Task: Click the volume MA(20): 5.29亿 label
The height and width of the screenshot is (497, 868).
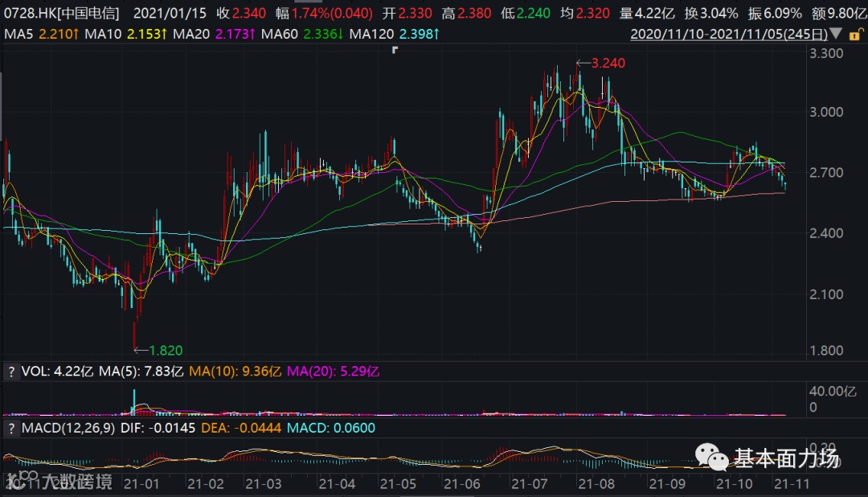Action: click(334, 372)
